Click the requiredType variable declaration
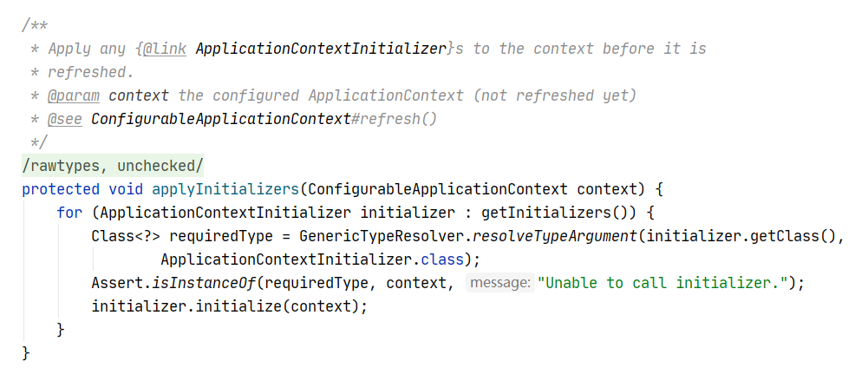Viewport: 868px width, 381px height. pyautogui.click(x=220, y=235)
